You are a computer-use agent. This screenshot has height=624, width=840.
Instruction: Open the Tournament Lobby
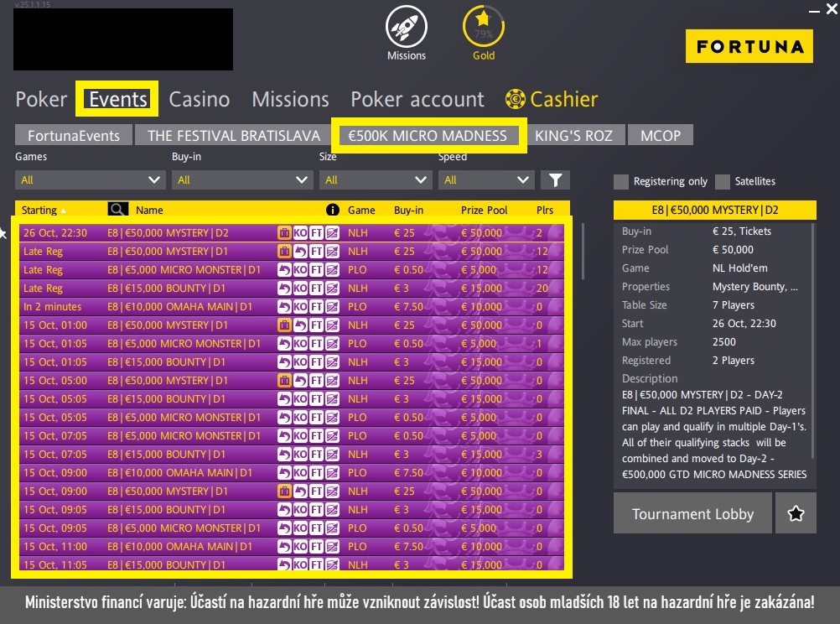(692, 513)
